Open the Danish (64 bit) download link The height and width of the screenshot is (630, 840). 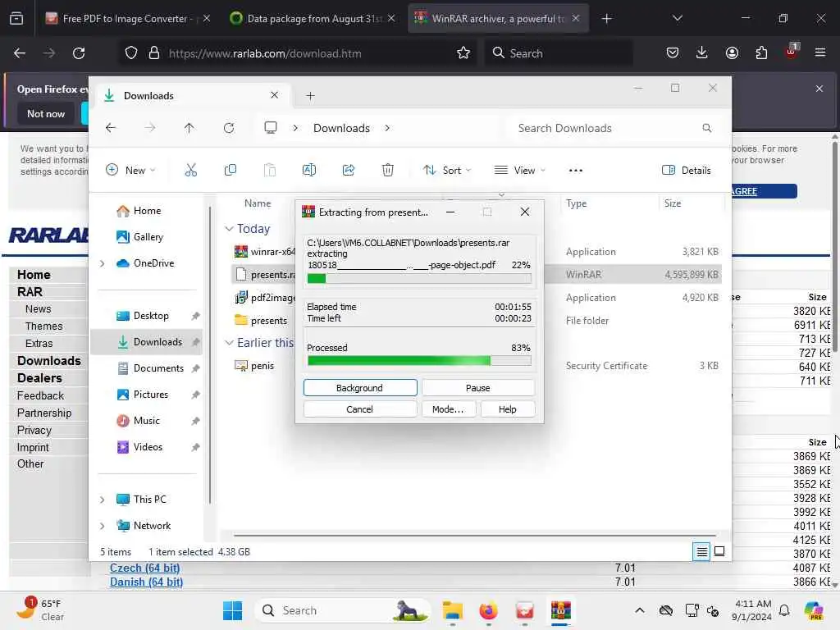[146, 582]
